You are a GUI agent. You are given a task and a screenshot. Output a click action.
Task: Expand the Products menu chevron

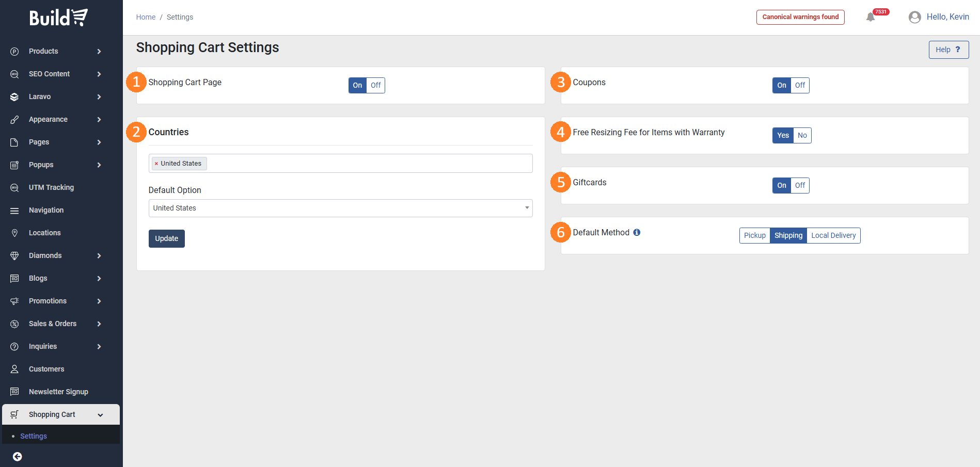(99, 51)
